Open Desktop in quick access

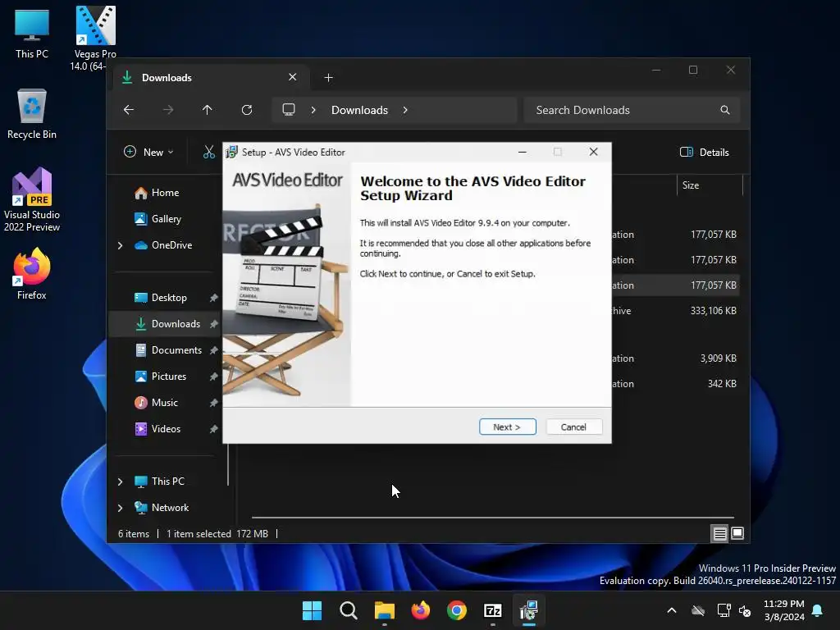click(x=169, y=298)
